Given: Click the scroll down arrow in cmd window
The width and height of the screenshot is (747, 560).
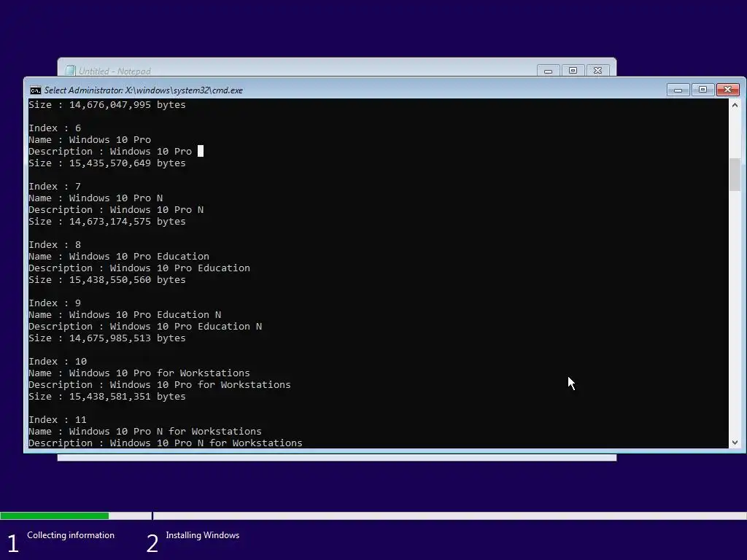Looking at the screenshot, I should point(735,443).
